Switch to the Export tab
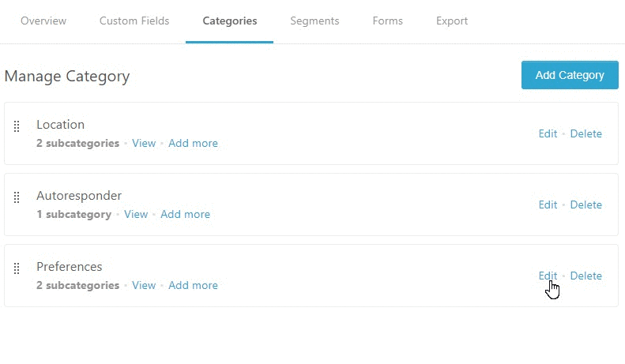This screenshot has width=625, height=364. point(452,21)
